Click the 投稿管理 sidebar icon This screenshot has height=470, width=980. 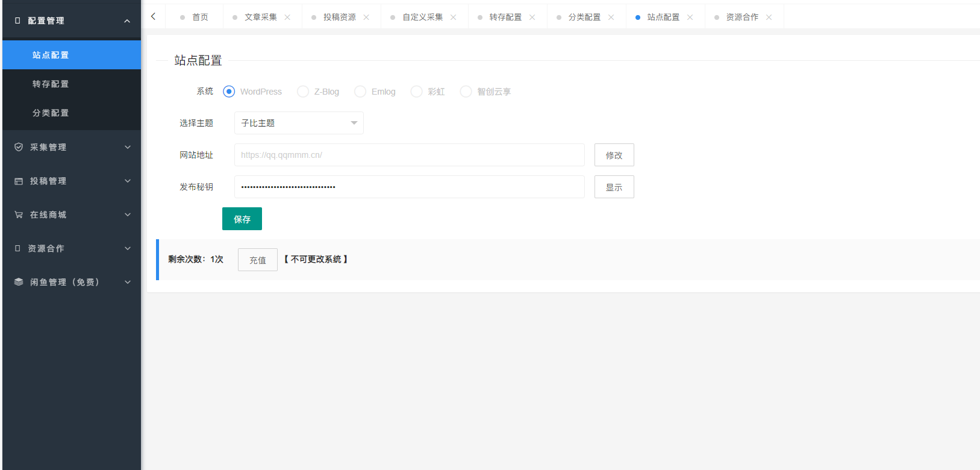pyautogui.click(x=19, y=181)
